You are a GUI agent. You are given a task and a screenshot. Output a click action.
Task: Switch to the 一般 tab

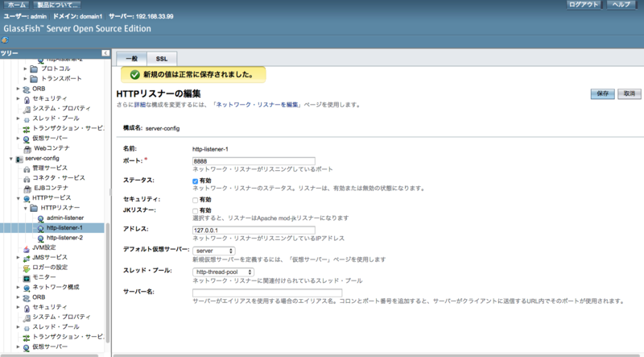pyautogui.click(x=131, y=58)
